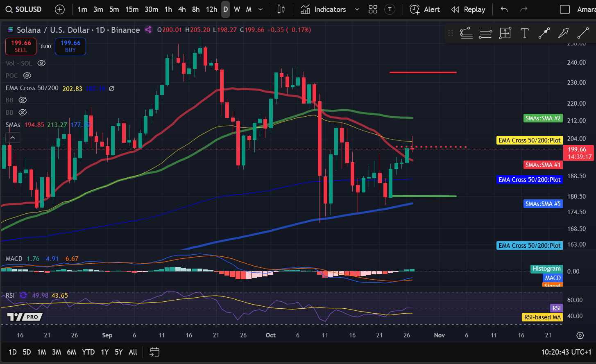Open the symbol search magnifier
596x364 pixels.
click(9, 9)
